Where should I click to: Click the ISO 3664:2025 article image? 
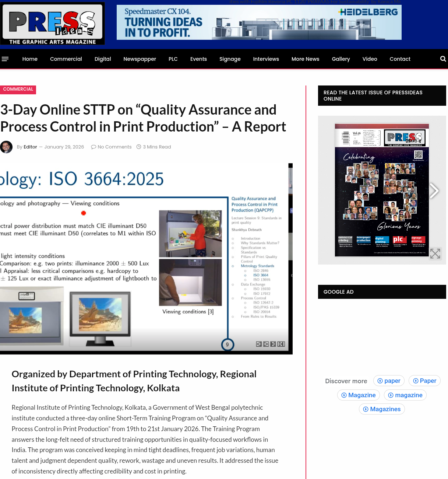146,259
